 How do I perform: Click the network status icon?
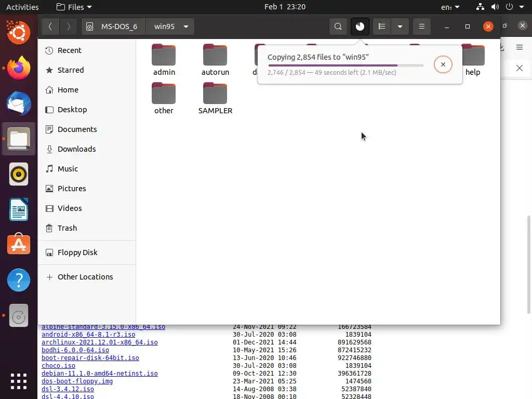[x=480, y=7]
